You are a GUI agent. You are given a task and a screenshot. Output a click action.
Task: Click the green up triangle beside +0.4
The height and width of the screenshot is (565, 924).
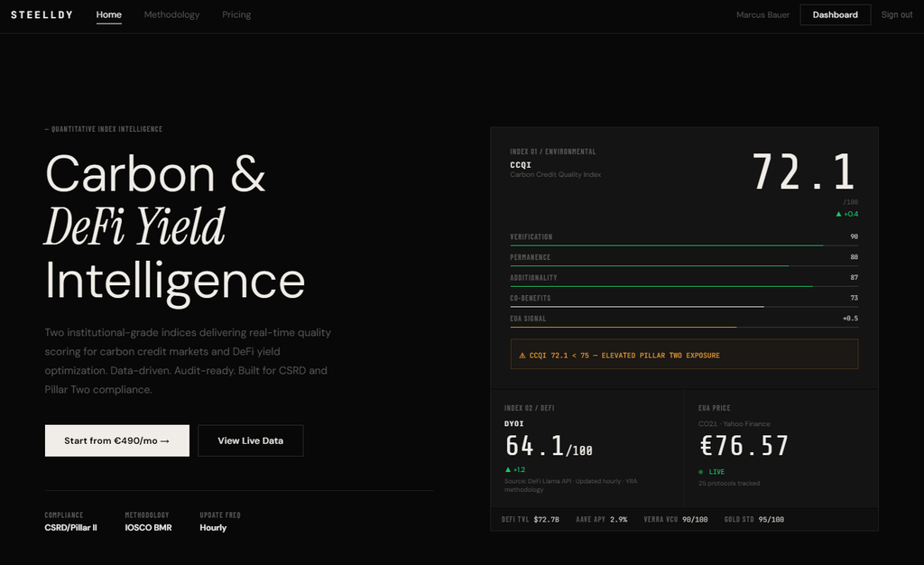(x=838, y=214)
